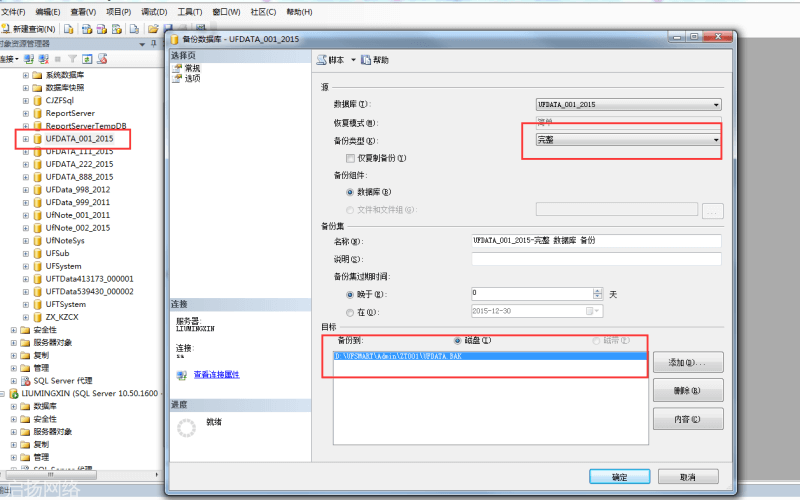The width and height of the screenshot is (800, 500).
Task: Click the New Query (新建查询) toolbar button
Action: click(x=29, y=29)
